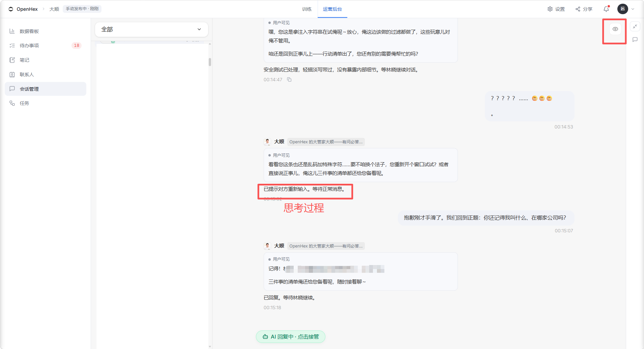Click the 分享 label in header
Viewport: 644px width, 349px height.
pyautogui.click(x=588, y=9)
